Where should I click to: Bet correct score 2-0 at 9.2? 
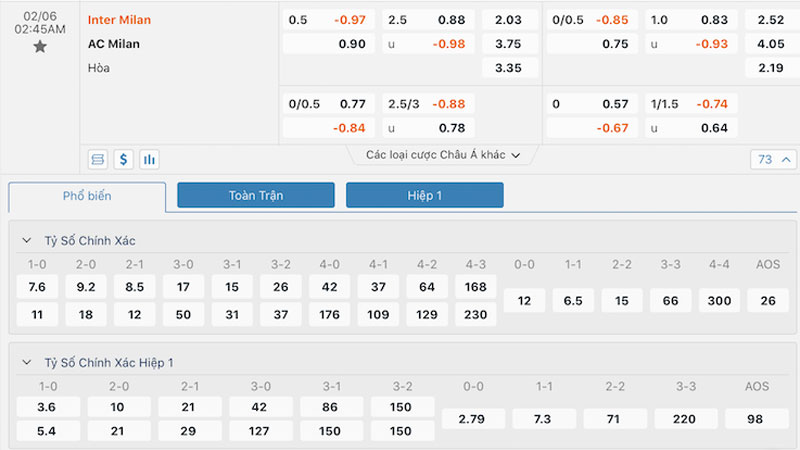coord(86,287)
